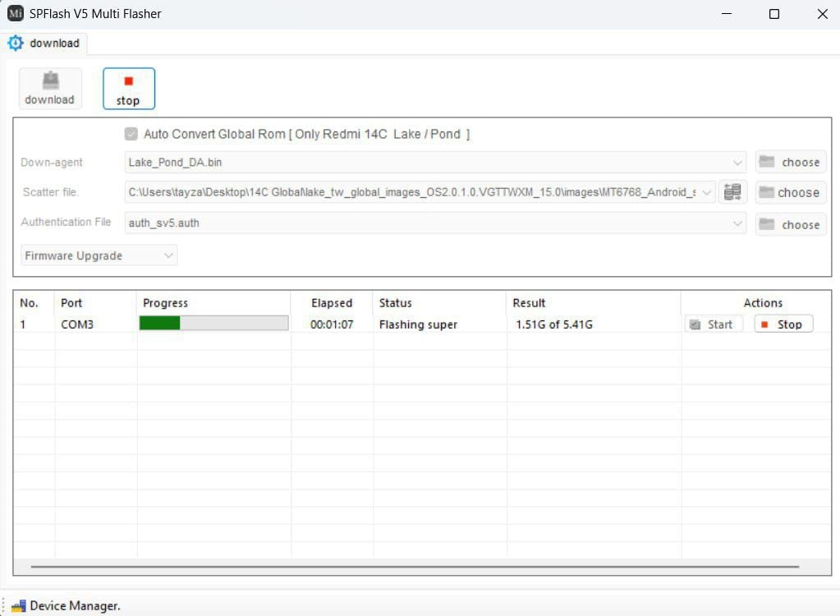
Task: Expand the Down-agent Lake_Pond_DA.bin dropdown
Action: coord(737,163)
